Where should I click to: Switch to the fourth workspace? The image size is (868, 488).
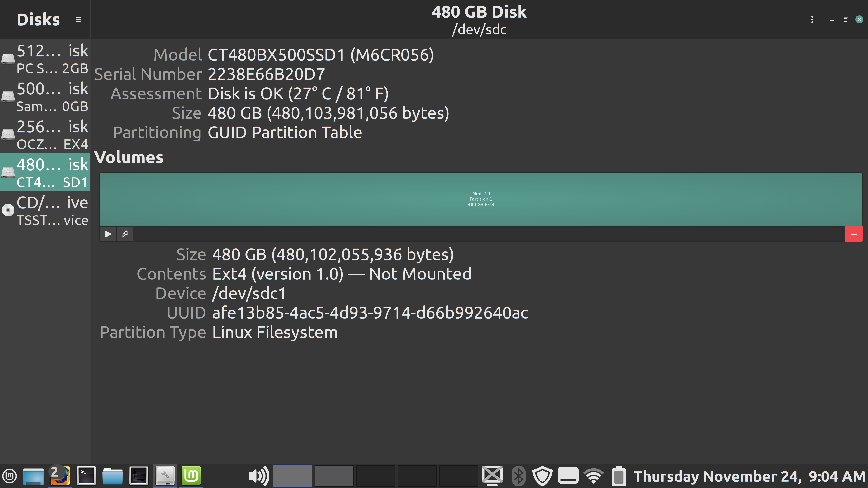(417, 476)
